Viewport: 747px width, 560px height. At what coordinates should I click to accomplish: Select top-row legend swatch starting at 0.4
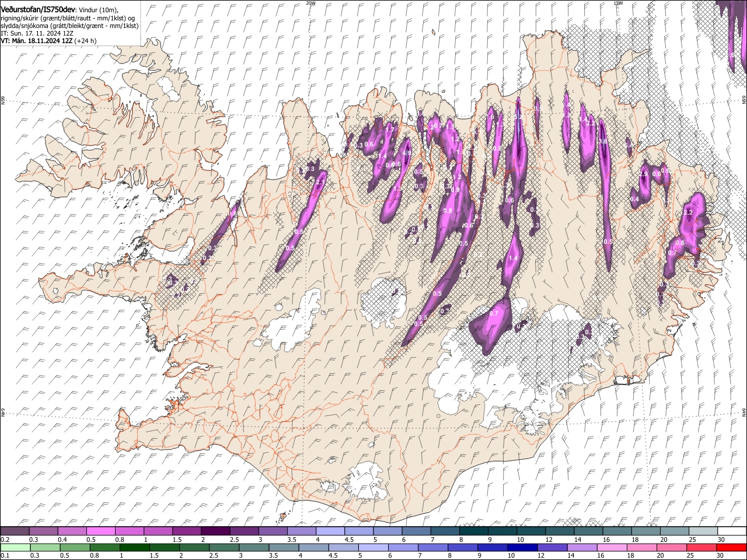pos(72,531)
